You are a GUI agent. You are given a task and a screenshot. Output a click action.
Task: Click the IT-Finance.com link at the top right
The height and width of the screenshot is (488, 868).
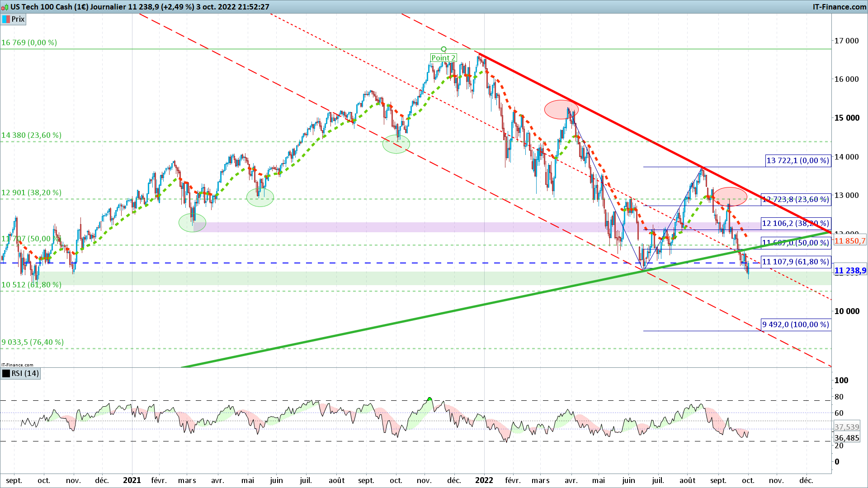click(x=839, y=7)
